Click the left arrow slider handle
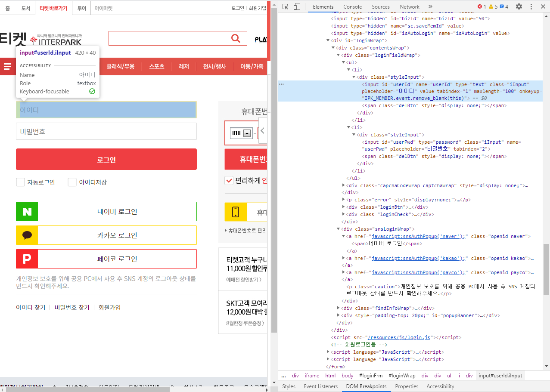This screenshot has height=392, width=550. pyautogui.click(x=263, y=130)
